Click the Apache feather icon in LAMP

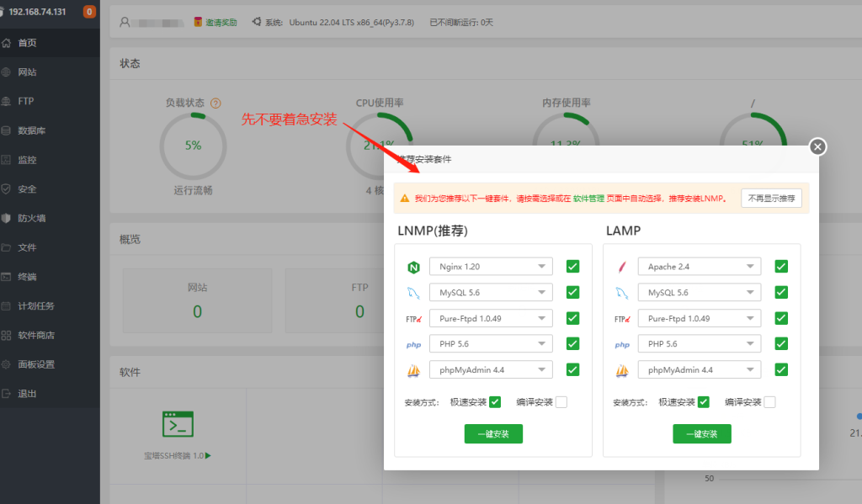point(622,267)
